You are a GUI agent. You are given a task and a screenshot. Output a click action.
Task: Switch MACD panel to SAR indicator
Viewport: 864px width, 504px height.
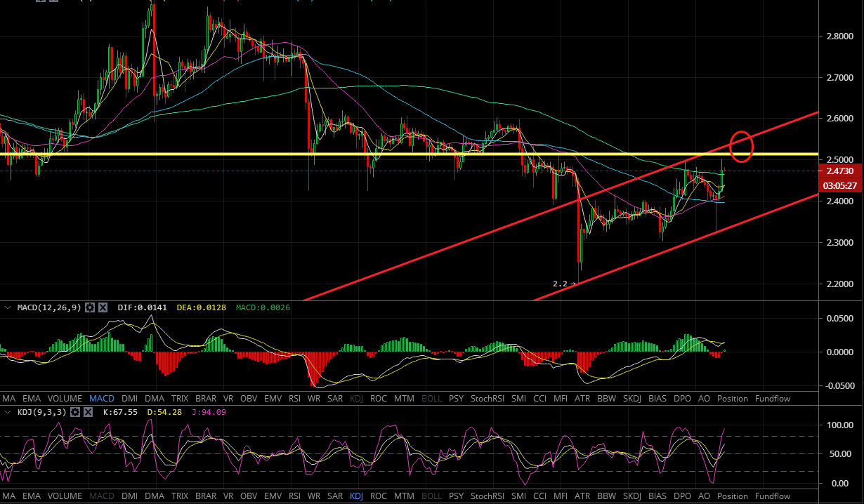(x=336, y=398)
